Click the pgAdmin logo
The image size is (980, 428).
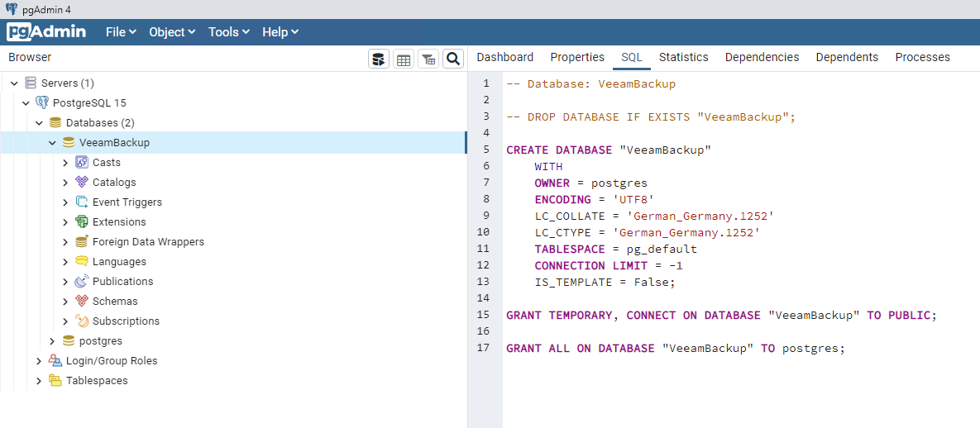coord(46,32)
